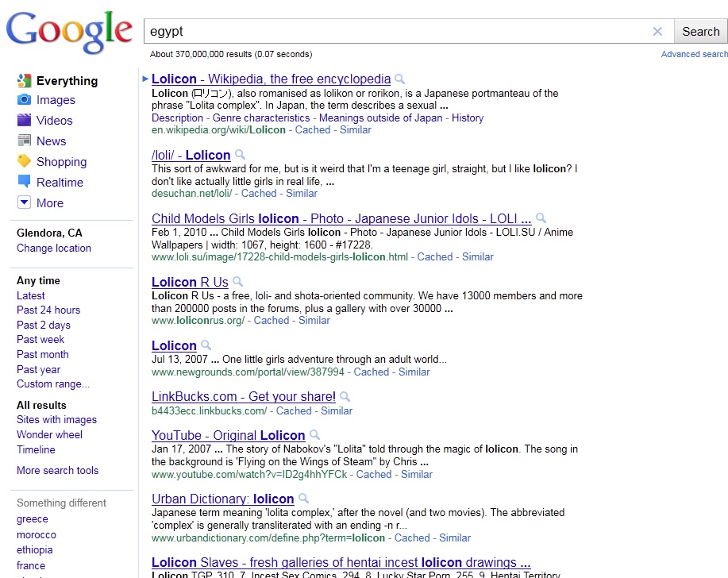Filter results to Past week
728x578 pixels.
pos(40,340)
